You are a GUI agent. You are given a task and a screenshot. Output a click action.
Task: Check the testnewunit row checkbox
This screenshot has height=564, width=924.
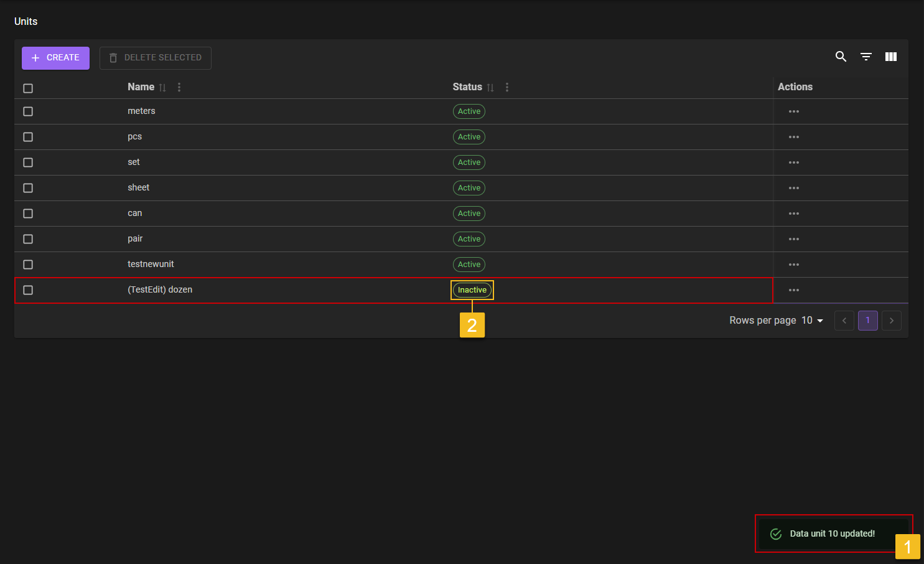[28, 265]
